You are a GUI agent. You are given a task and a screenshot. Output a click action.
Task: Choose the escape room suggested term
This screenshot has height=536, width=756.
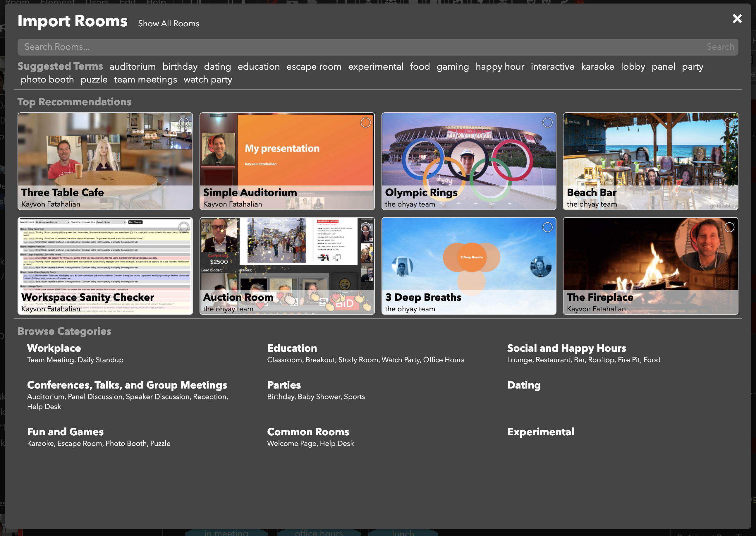pyautogui.click(x=314, y=67)
